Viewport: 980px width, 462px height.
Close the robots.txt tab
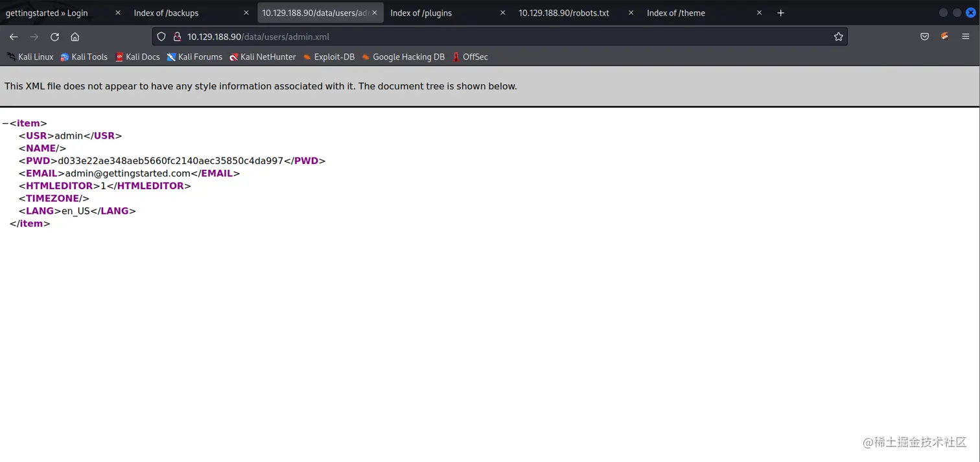[x=631, y=13]
